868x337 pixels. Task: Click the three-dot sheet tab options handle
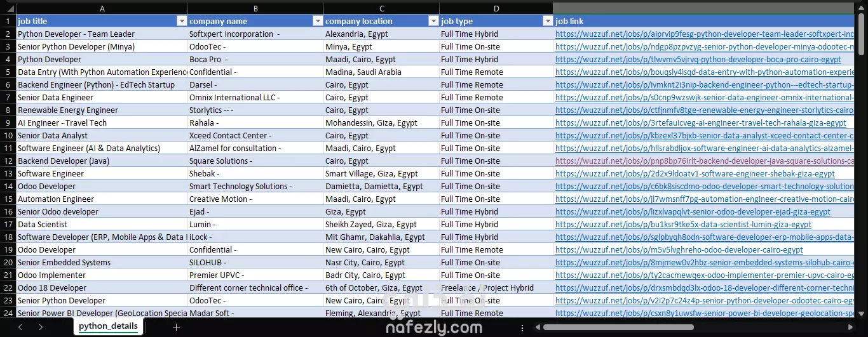(522, 327)
